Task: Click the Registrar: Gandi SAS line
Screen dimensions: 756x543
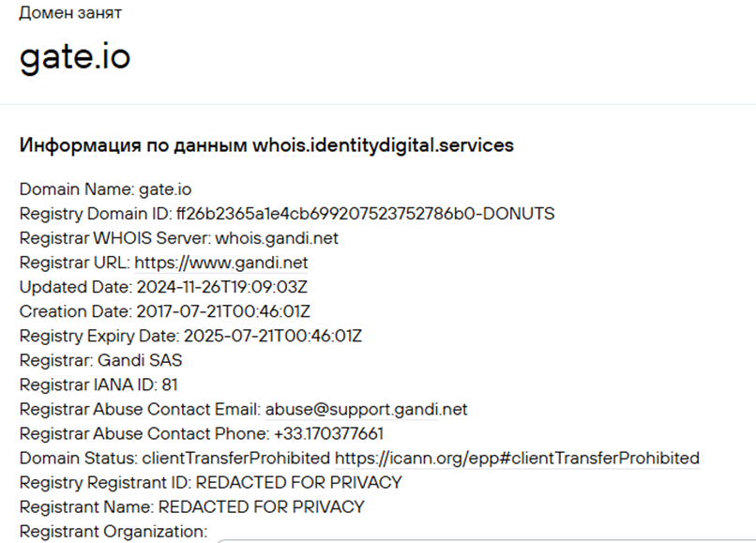Action: pos(100,360)
